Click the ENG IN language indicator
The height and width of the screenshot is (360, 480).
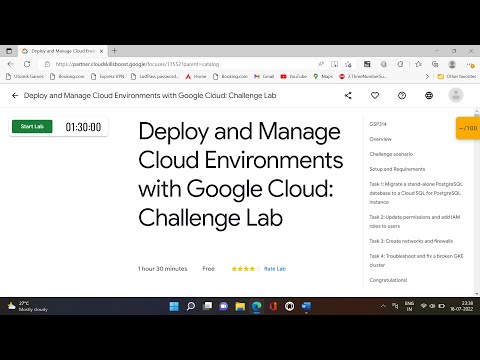[409, 306]
